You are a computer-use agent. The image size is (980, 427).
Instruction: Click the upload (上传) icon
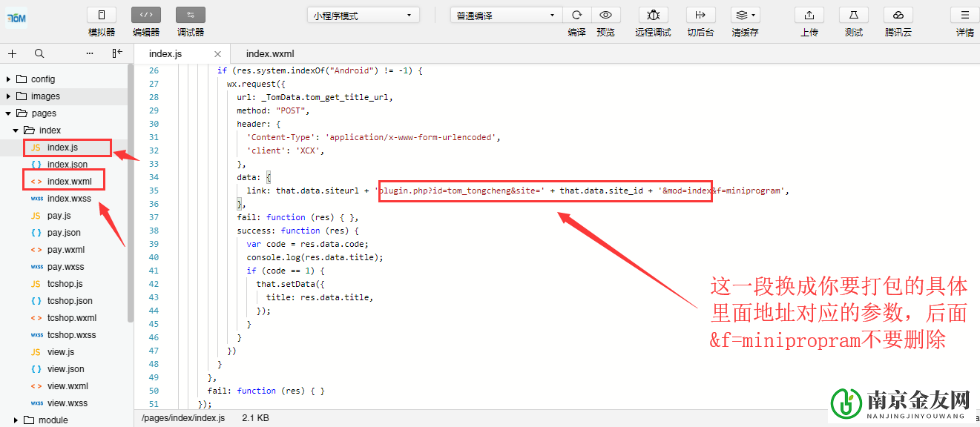[809, 16]
